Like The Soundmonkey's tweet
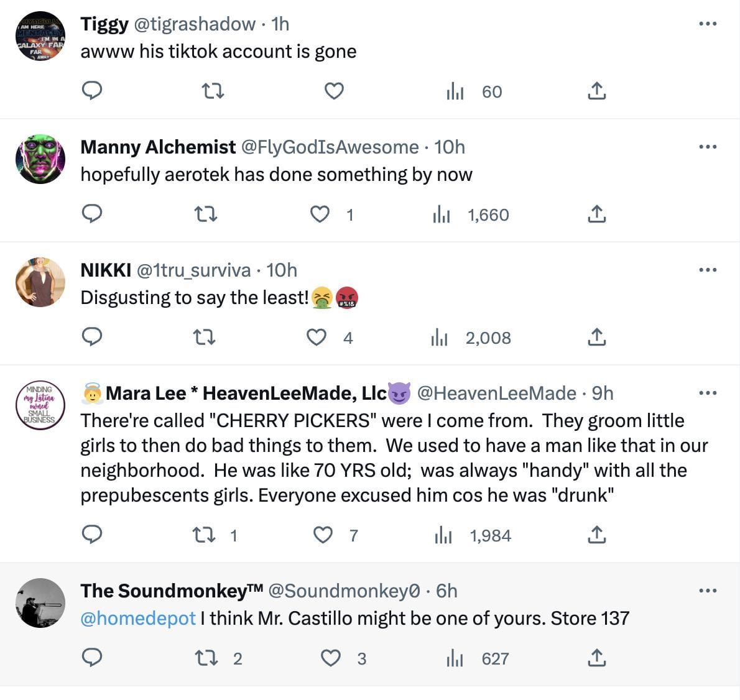 [330, 658]
